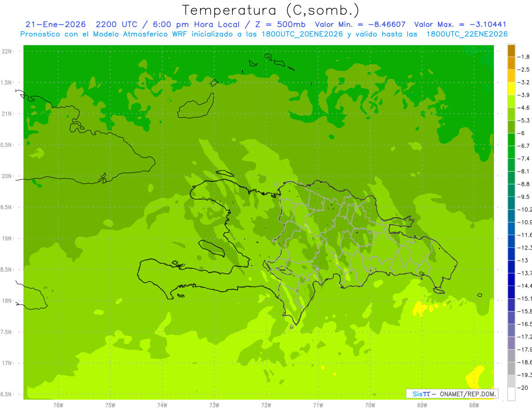
Task: Select the date text "21-Ene-2026"
Action: (x=55, y=24)
